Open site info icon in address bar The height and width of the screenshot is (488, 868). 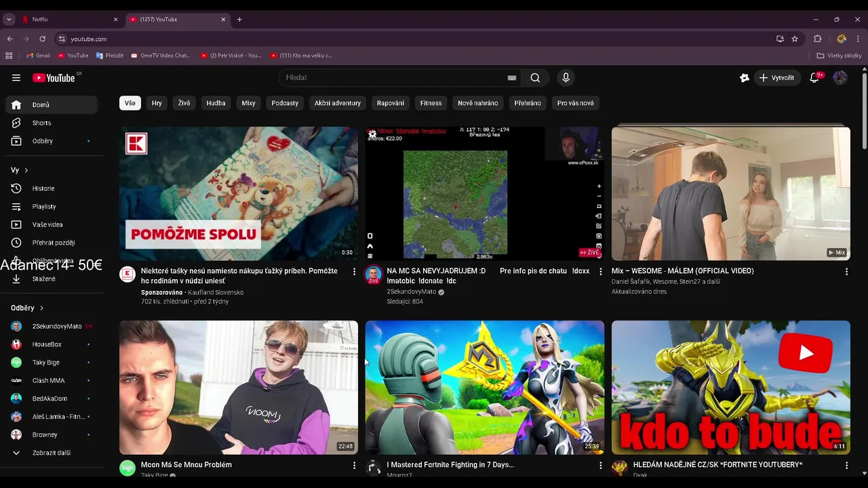[62, 39]
